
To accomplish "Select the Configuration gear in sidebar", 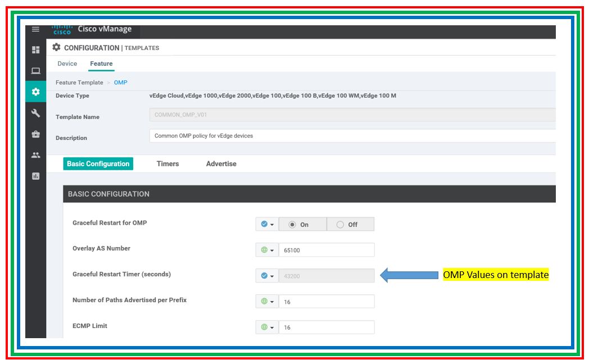I will (x=35, y=92).
